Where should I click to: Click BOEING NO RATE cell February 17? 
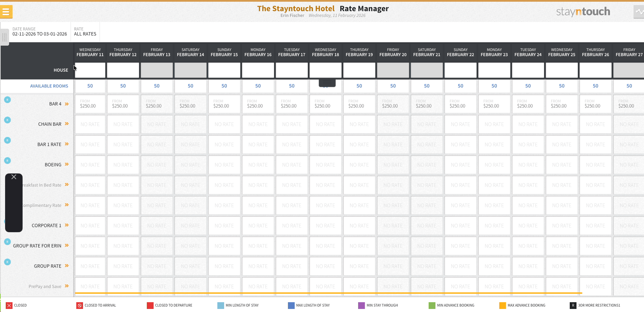click(292, 165)
